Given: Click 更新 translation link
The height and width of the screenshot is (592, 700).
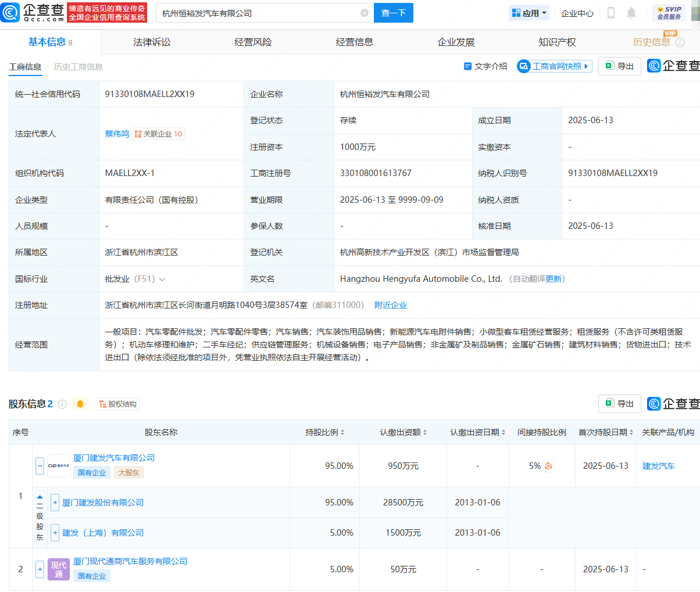Looking at the screenshot, I should (x=553, y=279).
